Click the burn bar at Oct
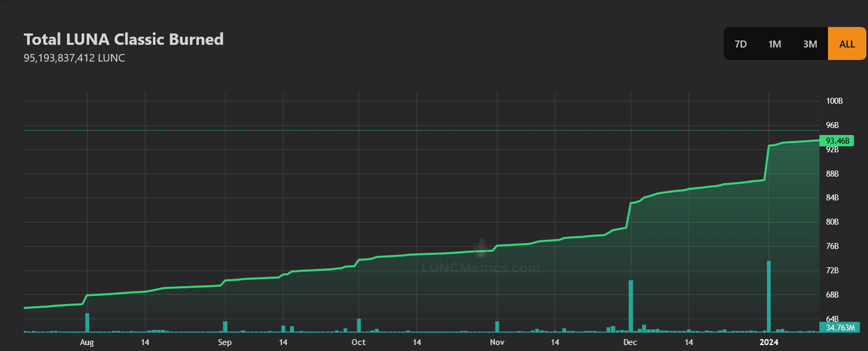Viewport: 868px width, 351px height. tap(359, 325)
